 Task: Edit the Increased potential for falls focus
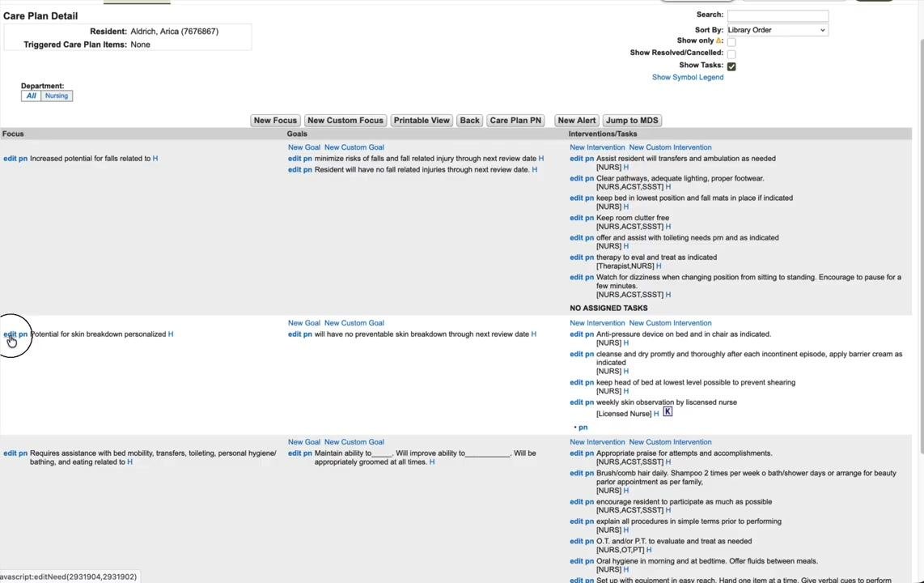click(10, 159)
